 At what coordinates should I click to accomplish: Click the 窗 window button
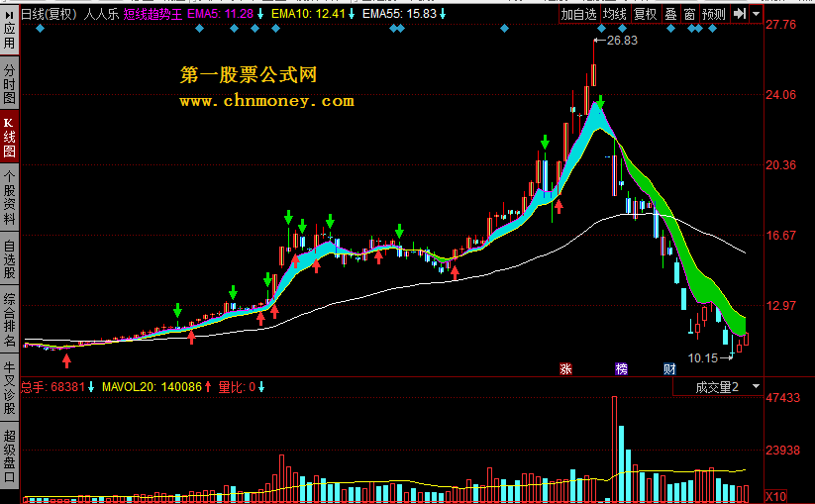coord(689,14)
